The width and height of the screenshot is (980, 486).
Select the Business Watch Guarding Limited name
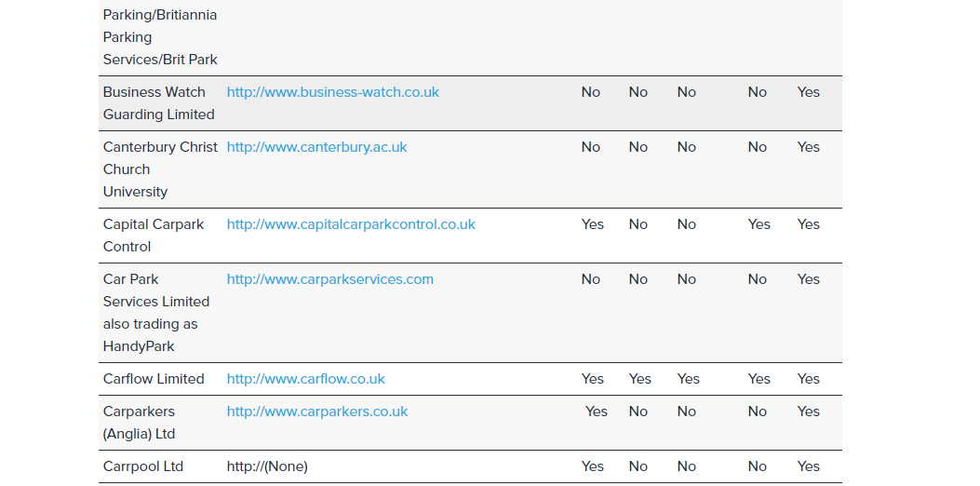pos(159,103)
